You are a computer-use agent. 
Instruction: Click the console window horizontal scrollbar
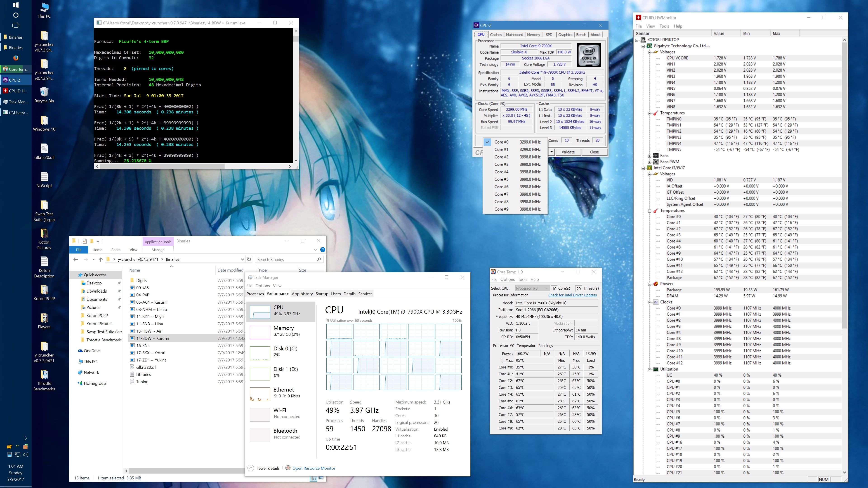click(x=162, y=166)
